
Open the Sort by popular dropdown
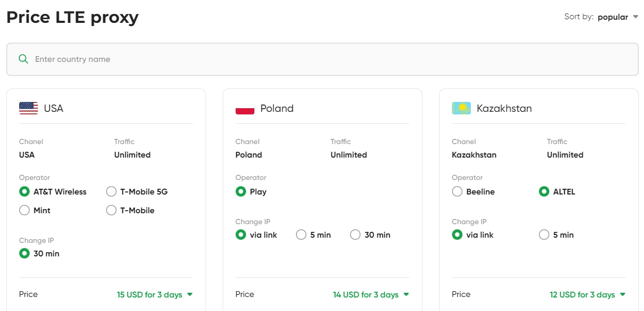(617, 17)
